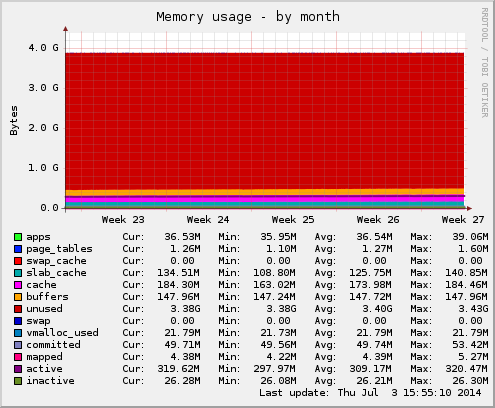Click the mapped current value 4.38M
Screen dimensions: 495x408
185,357
